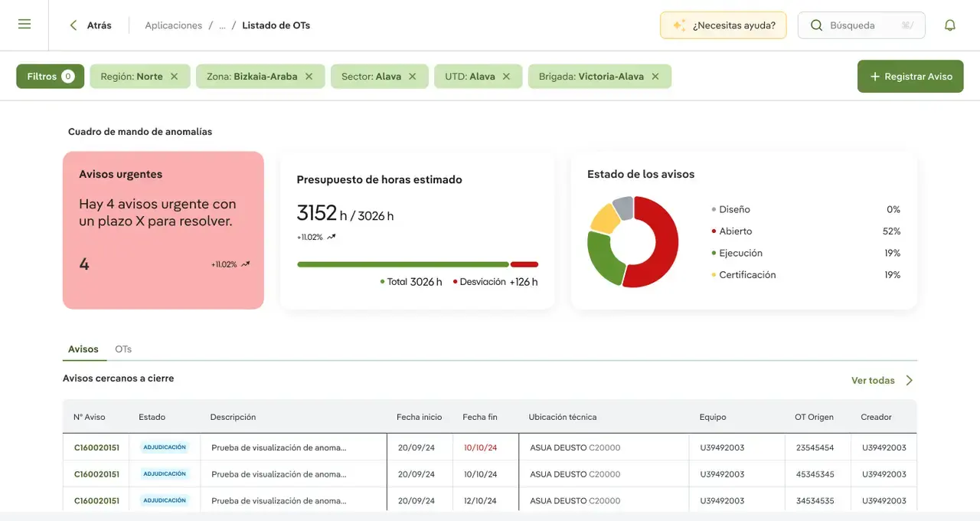Click the red deviation bar segment
Viewport: 980px width, 521px height.
pyautogui.click(x=524, y=264)
